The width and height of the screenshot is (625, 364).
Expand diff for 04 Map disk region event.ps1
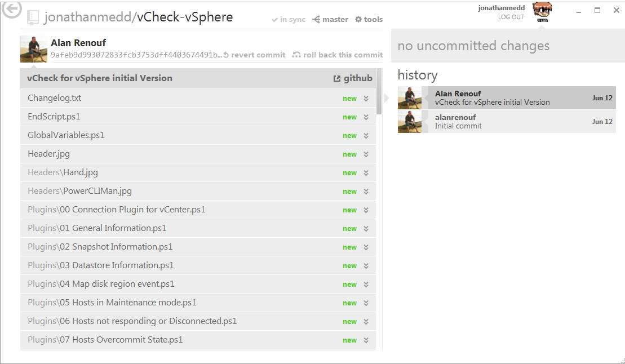(x=366, y=285)
